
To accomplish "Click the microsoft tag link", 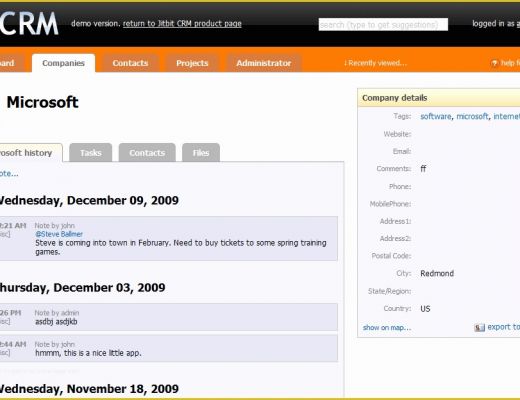I will coord(472,116).
